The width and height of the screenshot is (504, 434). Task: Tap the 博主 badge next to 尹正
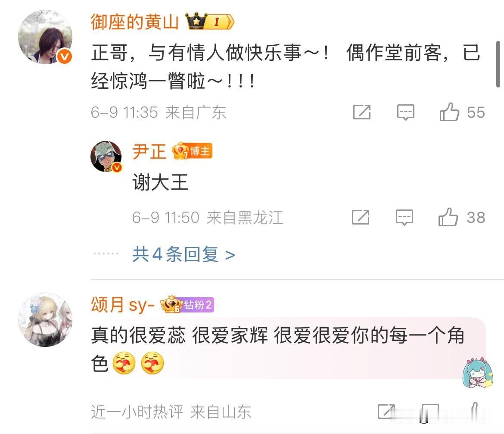tap(192, 151)
